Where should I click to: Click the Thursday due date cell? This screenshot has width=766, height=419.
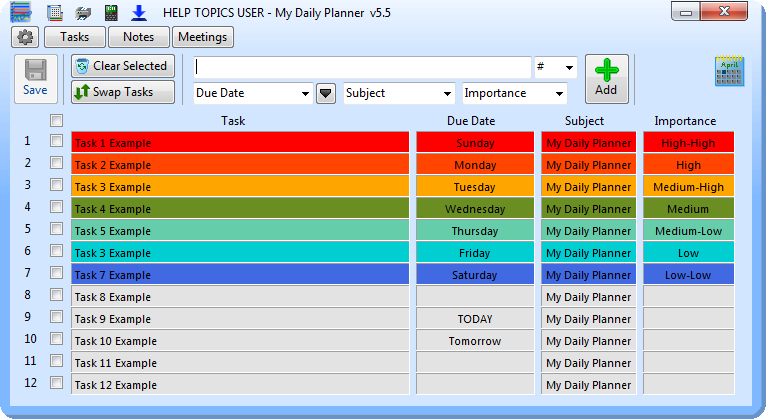coord(475,230)
